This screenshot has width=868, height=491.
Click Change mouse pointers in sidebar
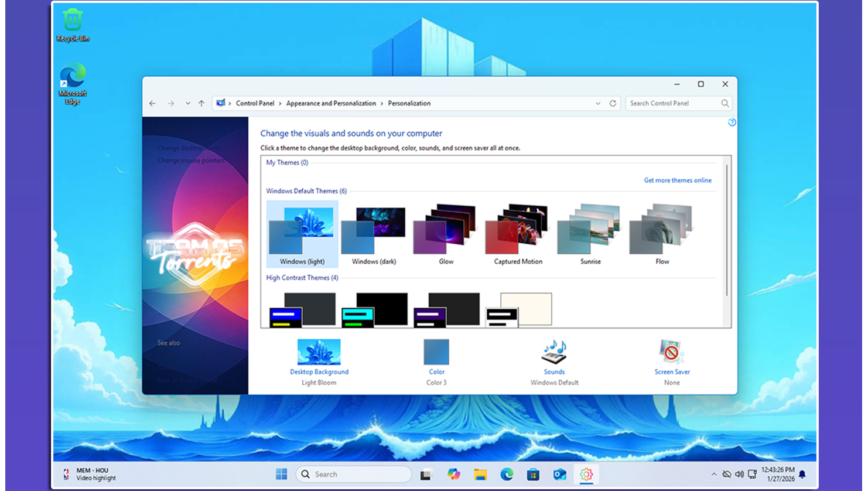tap(191, 161)
